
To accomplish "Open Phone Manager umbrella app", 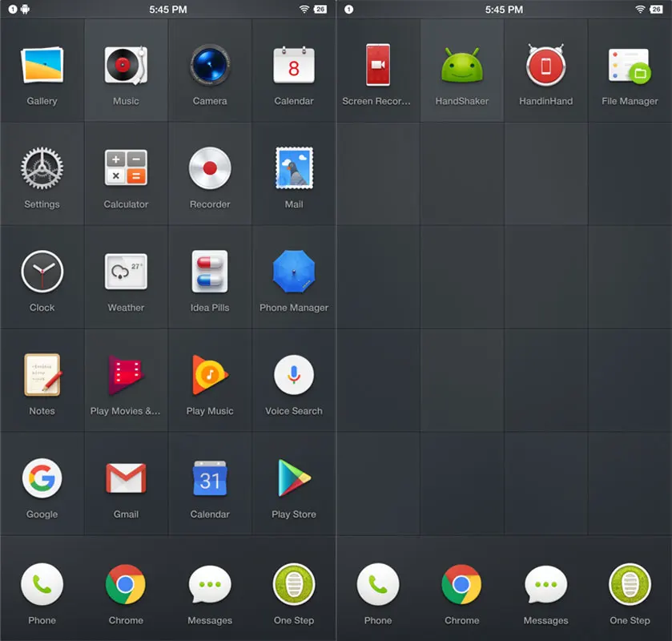I will 294,272.
